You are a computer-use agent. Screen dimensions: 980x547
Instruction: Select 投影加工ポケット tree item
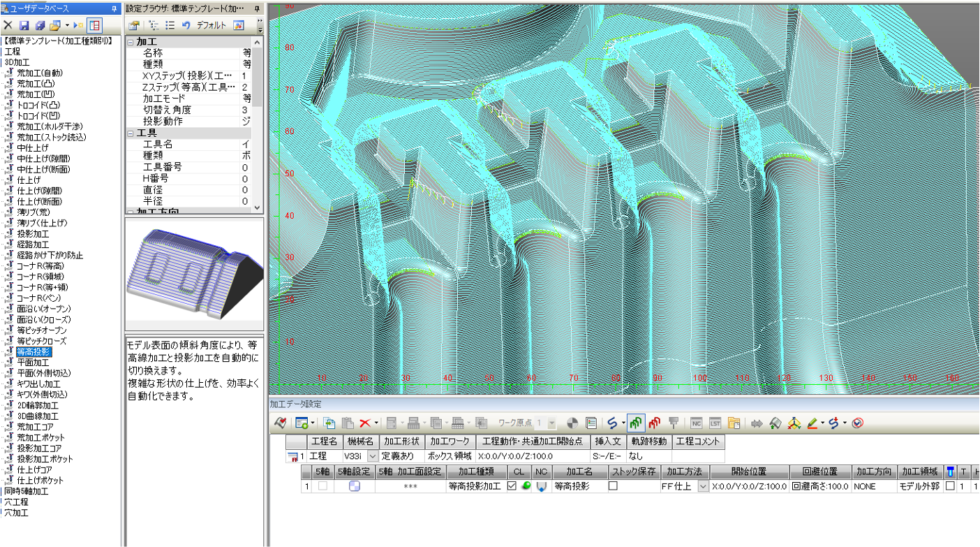tap(45, 459)
